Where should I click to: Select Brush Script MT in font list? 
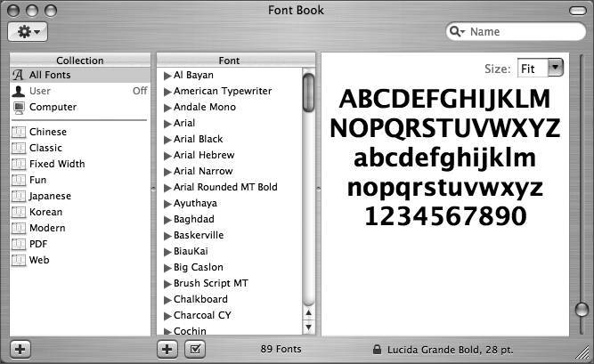click(x=211, y=283)
